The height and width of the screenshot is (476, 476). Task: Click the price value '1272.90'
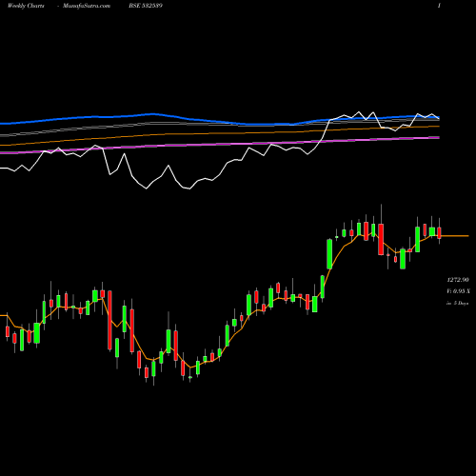[458, 280]
